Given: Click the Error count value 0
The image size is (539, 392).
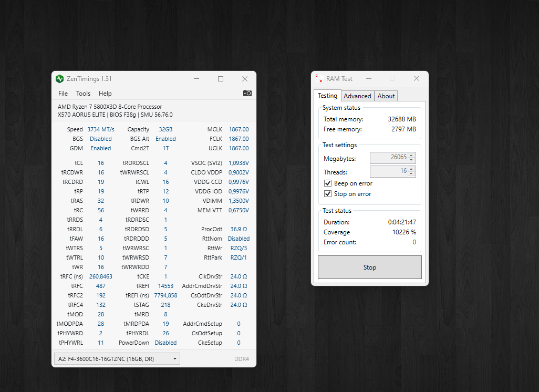Looking at the screenshot, I should pyautogui.click(x=414, y=242).
